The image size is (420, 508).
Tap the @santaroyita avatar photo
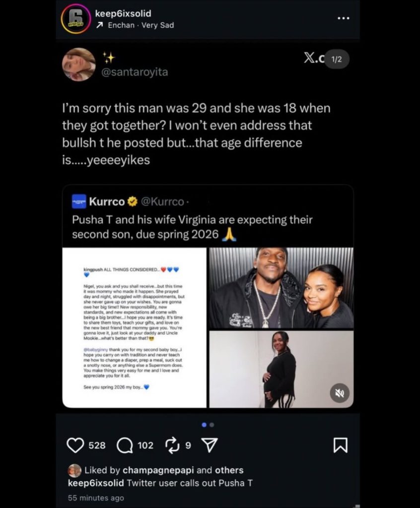click(79, 64)
